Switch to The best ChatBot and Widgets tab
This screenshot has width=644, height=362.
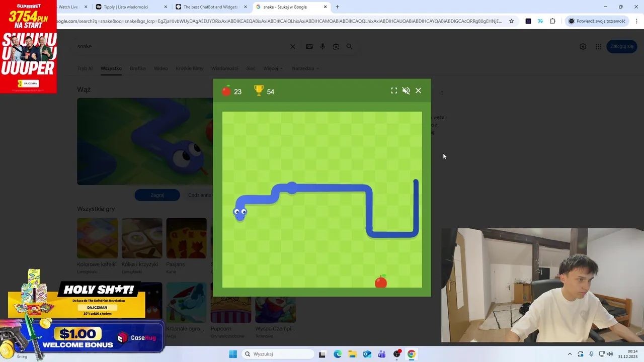210,7
